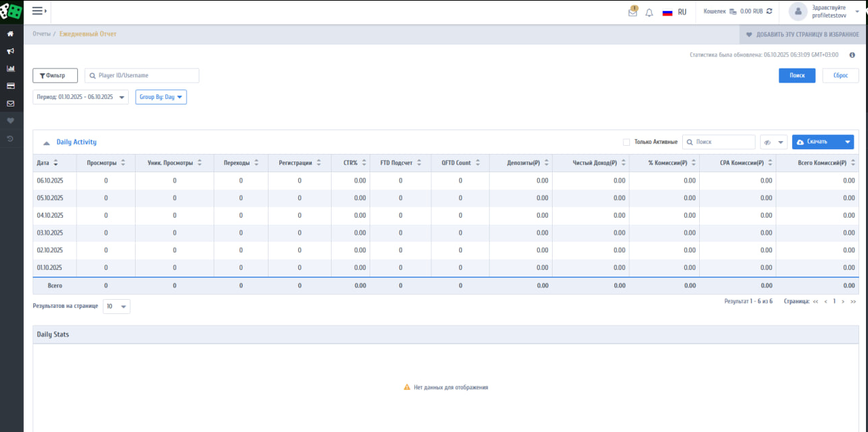Click the statistics info icon

[x=852, y=55]
